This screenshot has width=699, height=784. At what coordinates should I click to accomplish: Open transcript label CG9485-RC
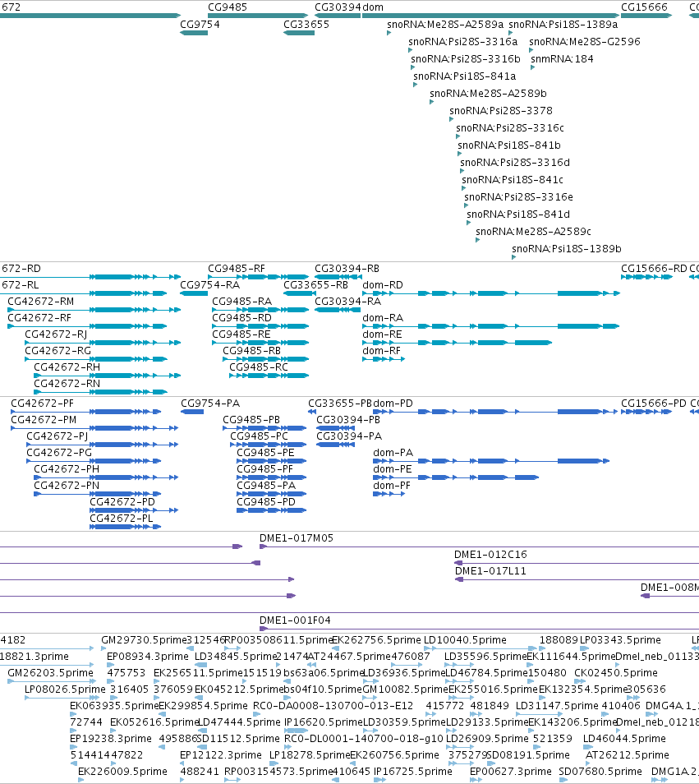point(259,367)
